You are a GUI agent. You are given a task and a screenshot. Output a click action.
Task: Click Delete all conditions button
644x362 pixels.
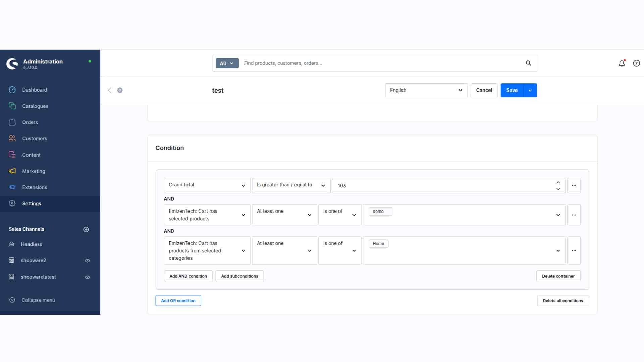563,301
